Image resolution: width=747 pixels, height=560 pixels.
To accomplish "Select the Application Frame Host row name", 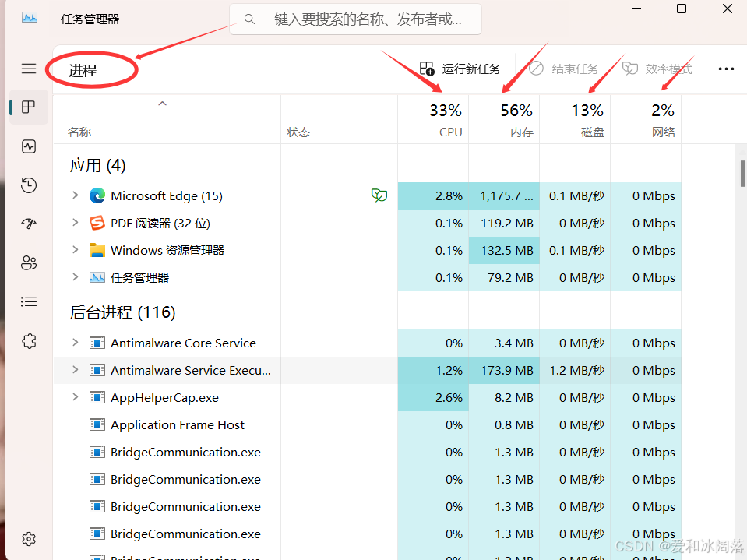I will pyautogui.click(x=178, y=424).
